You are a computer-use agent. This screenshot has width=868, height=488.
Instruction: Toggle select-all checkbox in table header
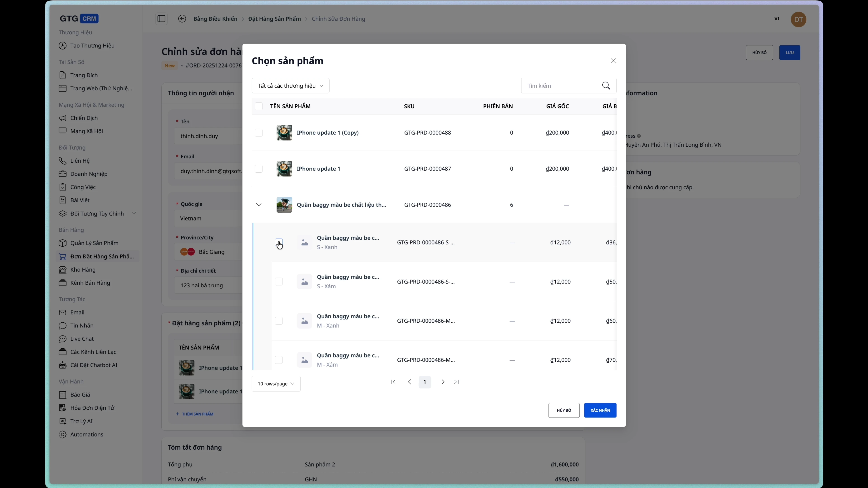click(258, 106)
